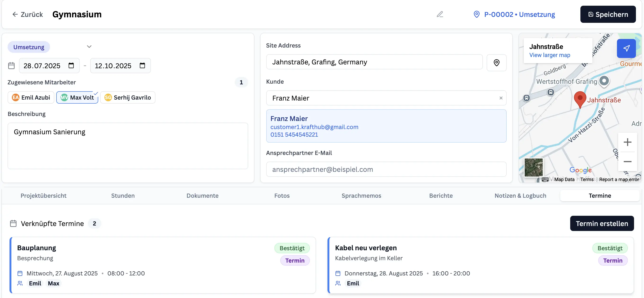
Task: Expand the Umsetzung status dropdown
Action: coord(89,47)
